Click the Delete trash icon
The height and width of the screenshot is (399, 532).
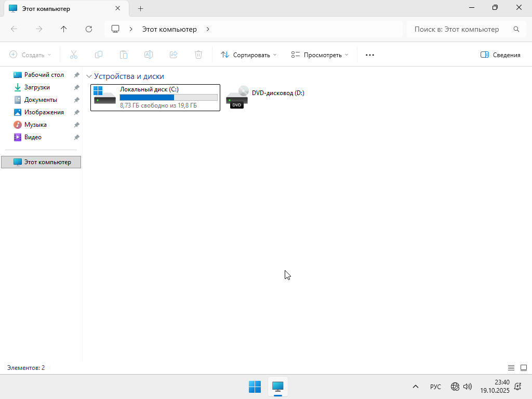[x=198, y=55]
